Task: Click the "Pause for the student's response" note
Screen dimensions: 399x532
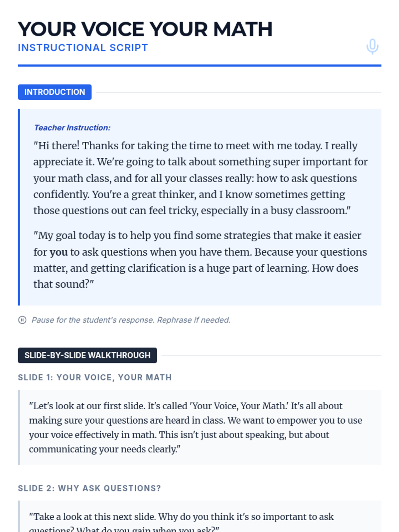Action: point(131,320)
